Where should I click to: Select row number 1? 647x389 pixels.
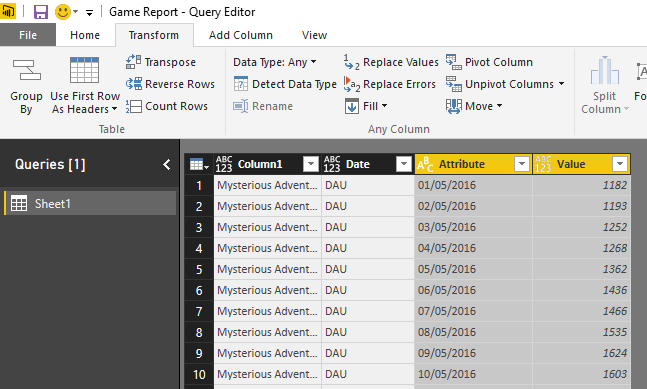click(x=199, y=185)
